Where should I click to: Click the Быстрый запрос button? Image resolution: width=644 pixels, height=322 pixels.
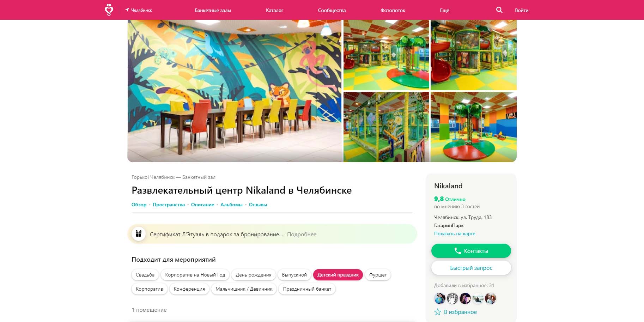click(471, 268)
